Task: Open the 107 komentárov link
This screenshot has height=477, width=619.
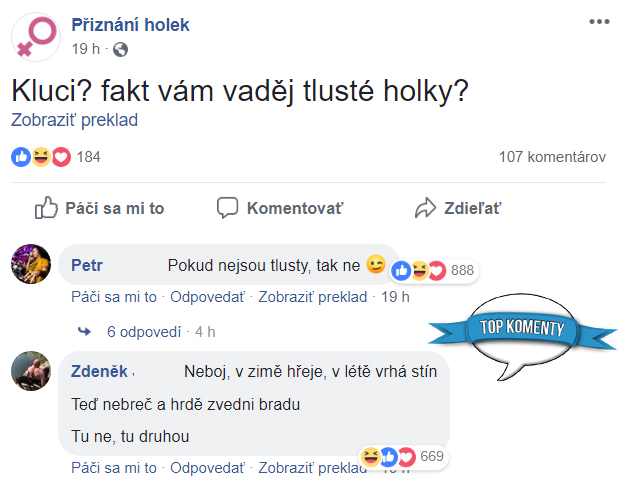Action: (x=552, y=157)
